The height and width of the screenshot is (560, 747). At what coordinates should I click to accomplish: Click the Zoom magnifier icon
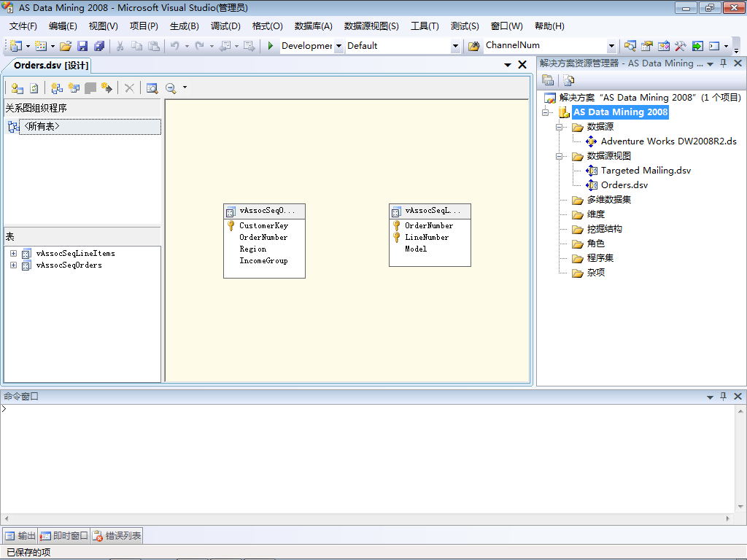tap(170, 88)
